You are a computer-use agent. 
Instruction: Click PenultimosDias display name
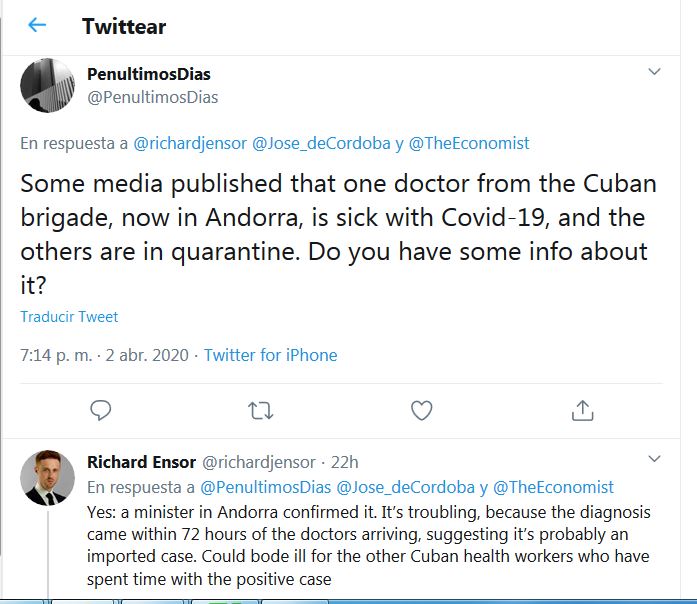(x=149, y=74)
